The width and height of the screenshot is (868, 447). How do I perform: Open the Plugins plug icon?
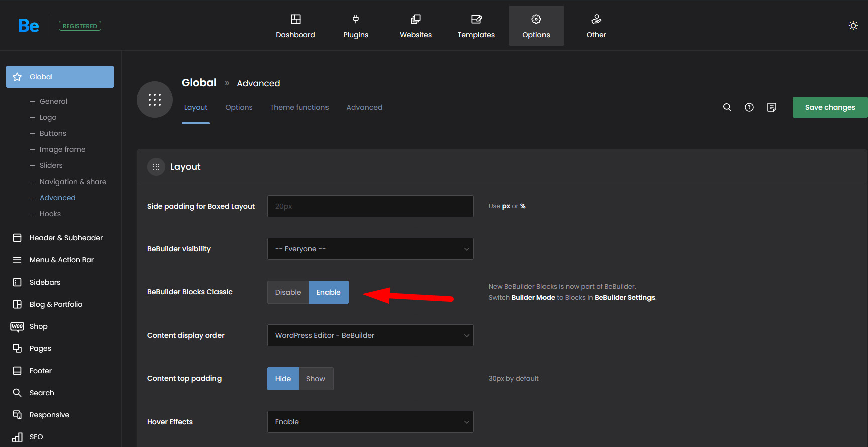[356, 19]
